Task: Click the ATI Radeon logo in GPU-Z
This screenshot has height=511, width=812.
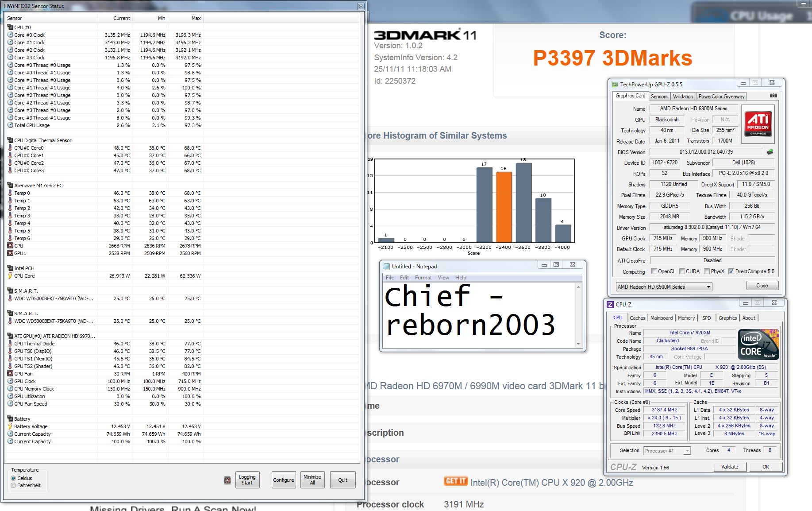Action: (758, 123)
